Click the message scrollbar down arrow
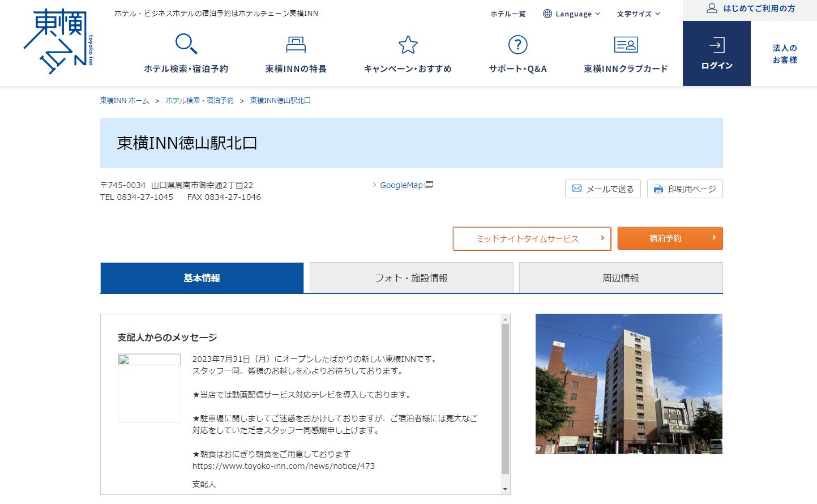 (x=505, y=489)
